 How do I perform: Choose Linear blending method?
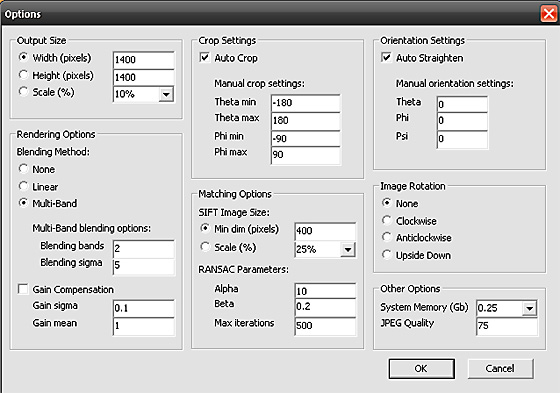tap(23, 186)
